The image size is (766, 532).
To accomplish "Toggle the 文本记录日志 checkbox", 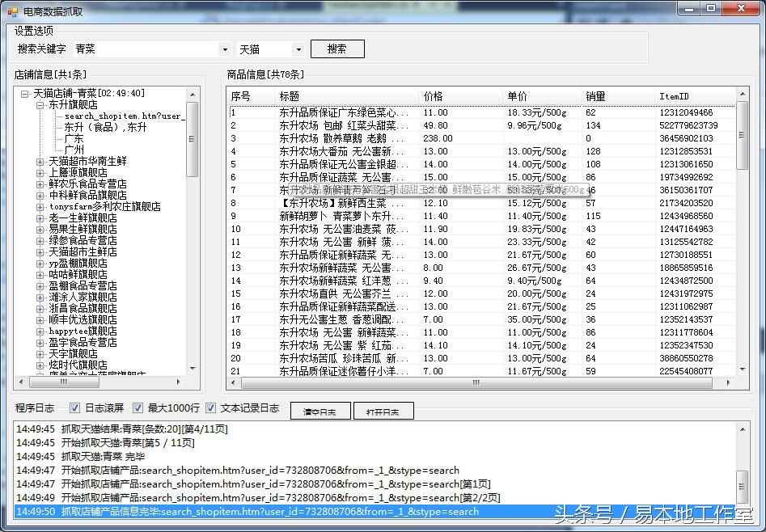I will 211,408.
